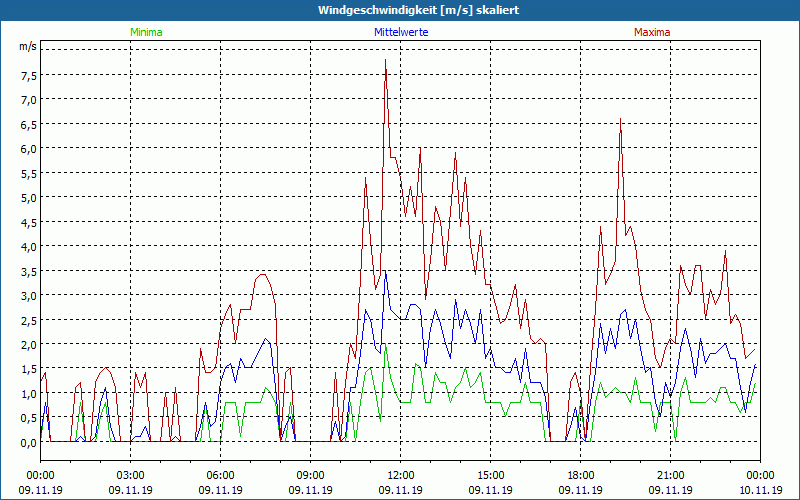Click the 2,5 y-axis value
This screenshot has height=500, width=800.
pos(29,321)
